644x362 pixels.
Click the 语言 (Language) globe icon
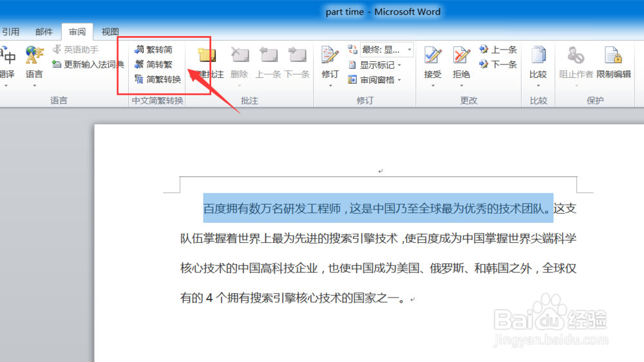34,55
